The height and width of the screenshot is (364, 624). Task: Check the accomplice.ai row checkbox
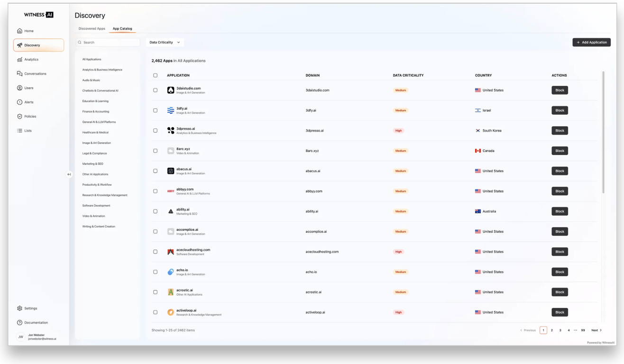click(155, 232)
